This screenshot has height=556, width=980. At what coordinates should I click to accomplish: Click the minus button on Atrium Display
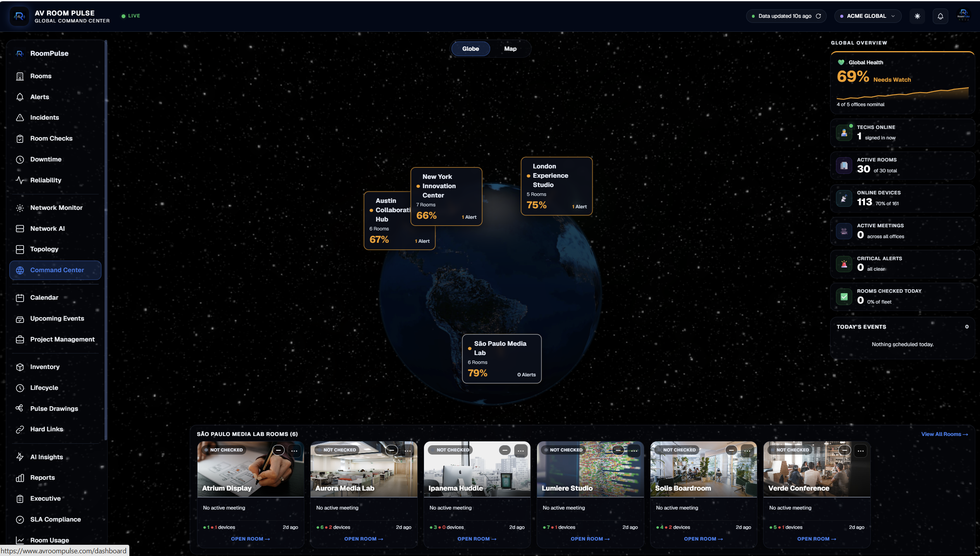(x=278, y=450)
